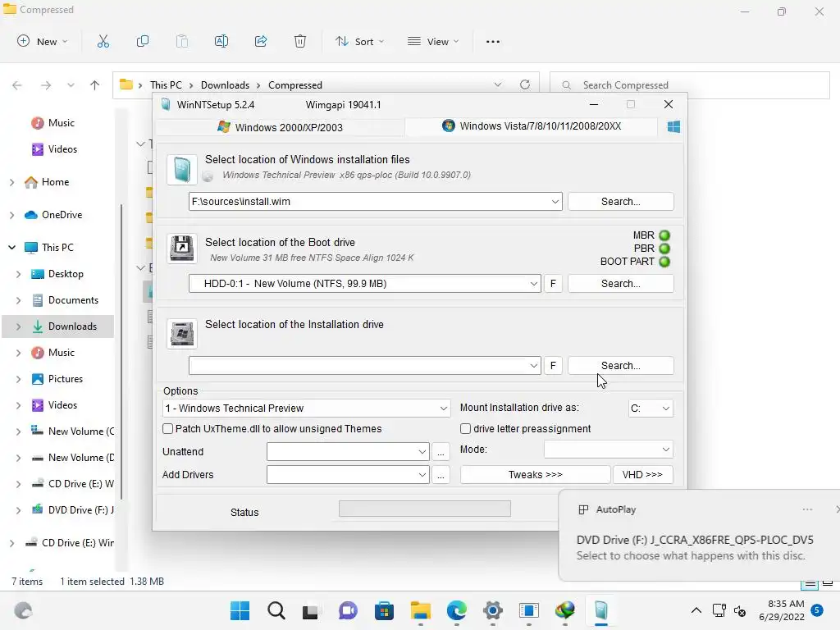The width and height of the screenshot is (840, 630).
Task: Open Settings gear from the taskbar
Action: coord(493,610)
